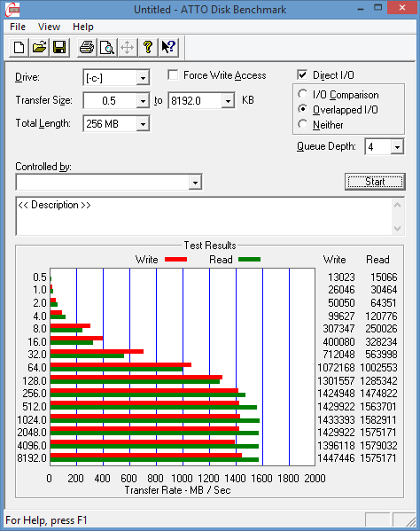This screenshot has width=420, height=531.
Task: Click the Start benchmark button
Action: click(375, 182)
